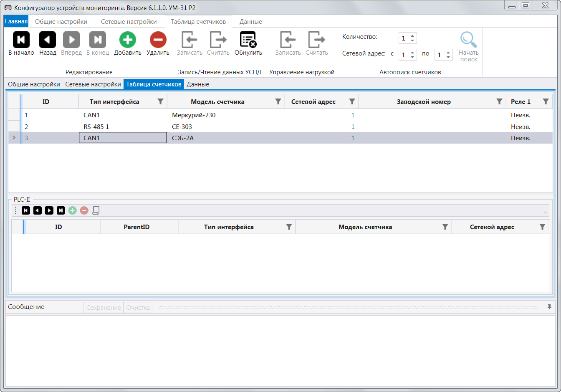The height and width of the screenshot is (392, 561).
Task: Click Неизв. relay cell in Меркурий-230 row
Action: [x=529, y=115]
